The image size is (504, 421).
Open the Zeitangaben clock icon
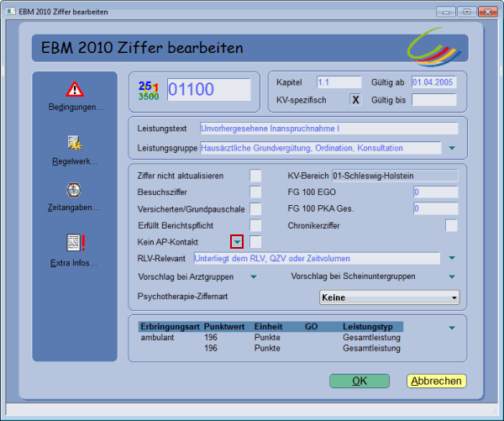74,190
